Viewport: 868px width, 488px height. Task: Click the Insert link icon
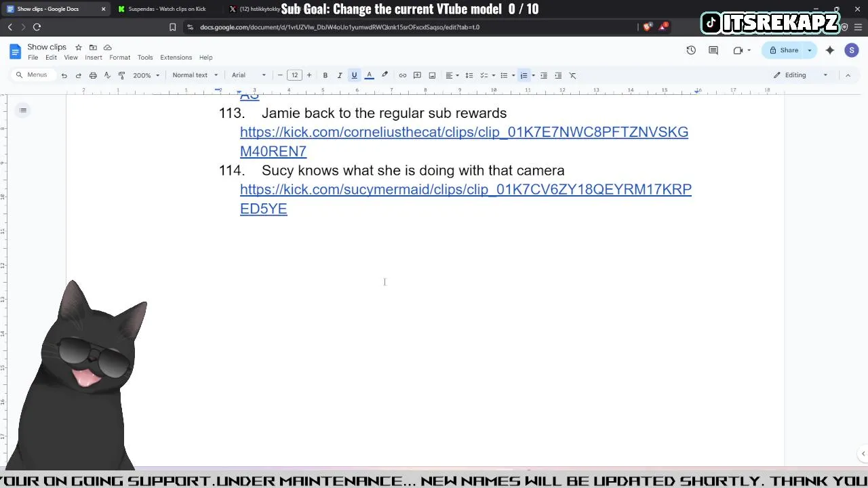pyautogui.click(x=402, y=75)
